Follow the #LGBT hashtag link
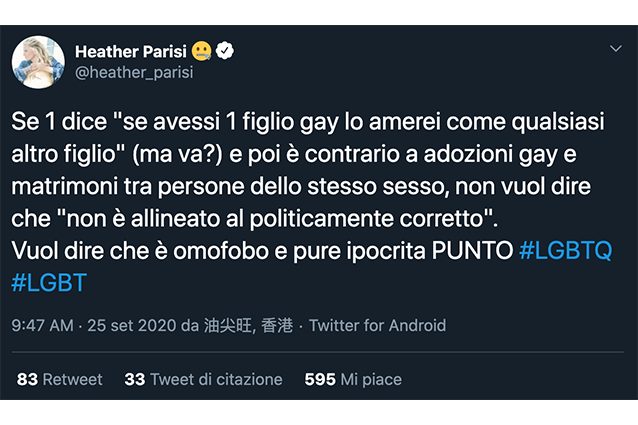Screen dimensions: 638x425 [x=49, y=283]
